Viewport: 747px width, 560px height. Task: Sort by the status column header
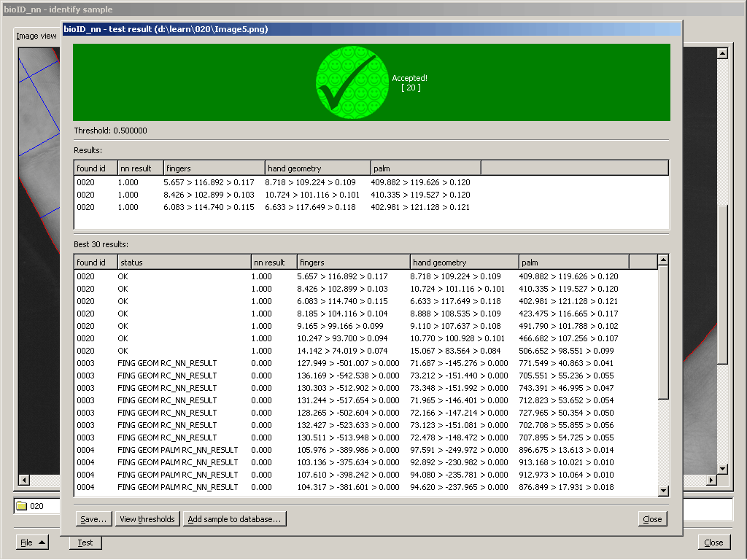183,262
